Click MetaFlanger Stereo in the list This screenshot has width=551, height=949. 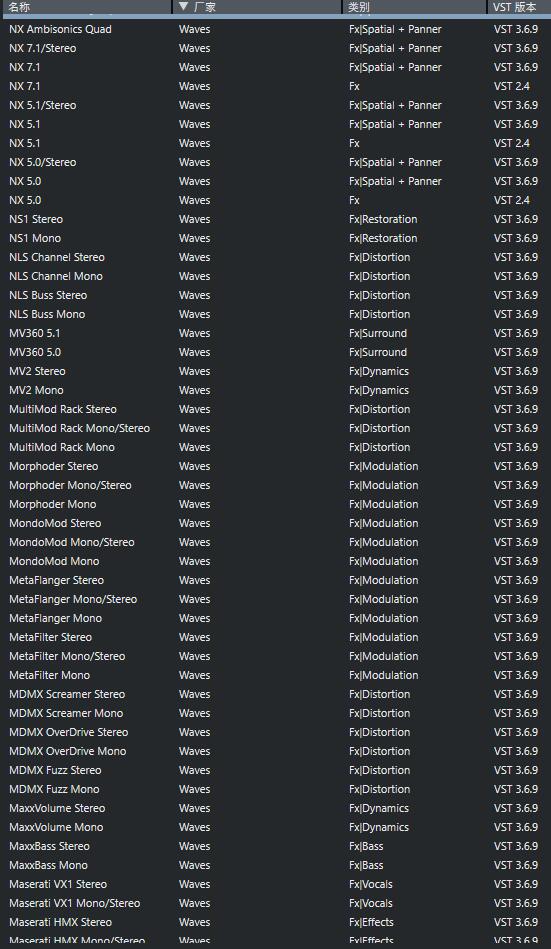(276, 580)
